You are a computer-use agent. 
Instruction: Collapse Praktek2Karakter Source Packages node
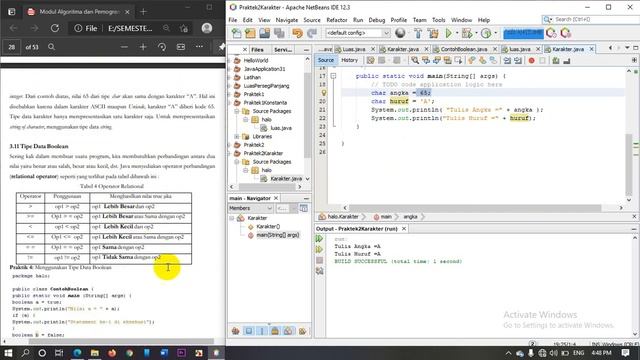237,162
